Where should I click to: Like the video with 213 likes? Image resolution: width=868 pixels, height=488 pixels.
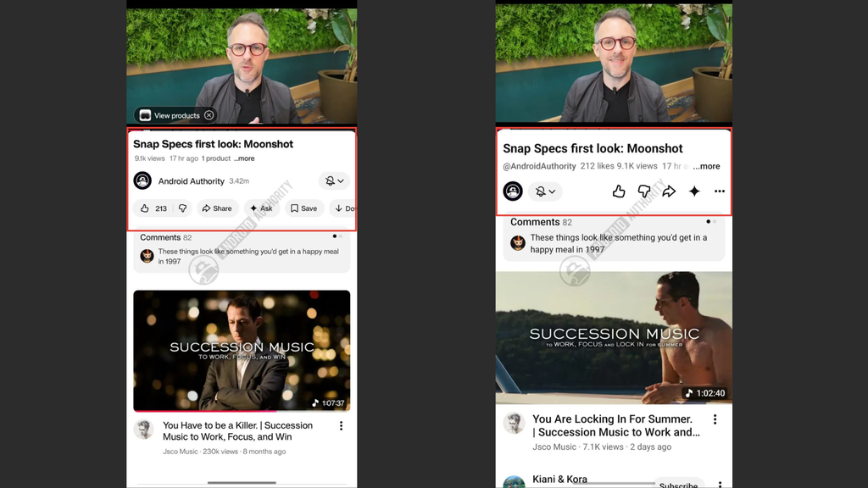point(153,208)
